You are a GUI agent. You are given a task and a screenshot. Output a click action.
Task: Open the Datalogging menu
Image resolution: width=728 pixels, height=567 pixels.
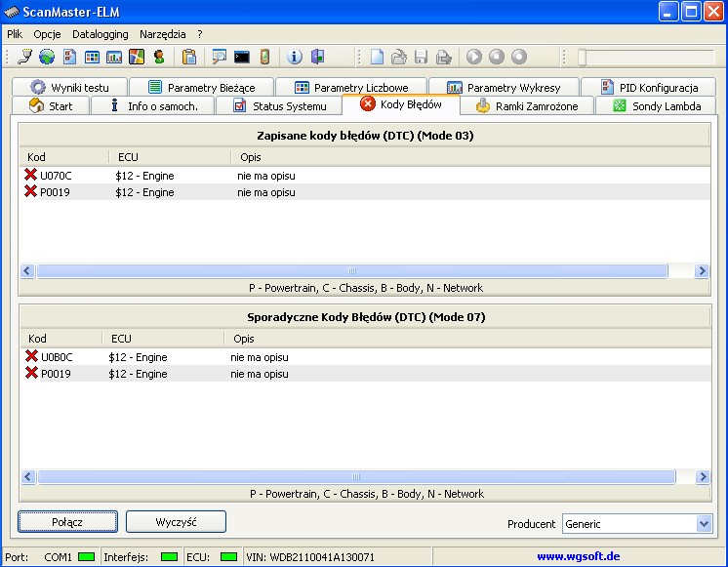coord(100,33)
